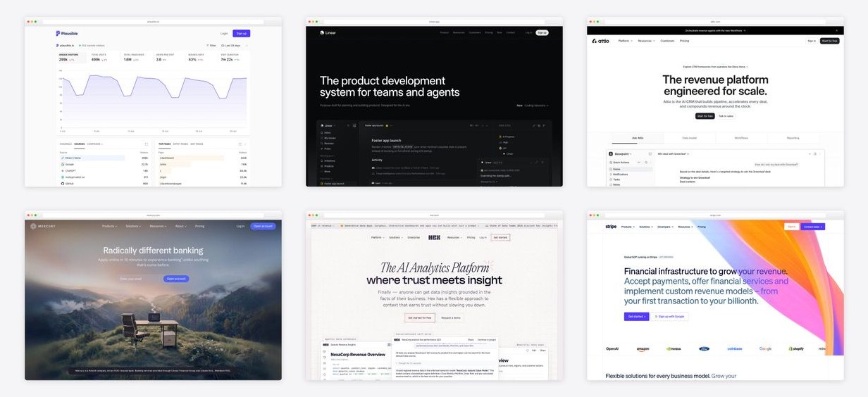
Task: Click the Google logo on the Stripe page
Action: (765, 348)
